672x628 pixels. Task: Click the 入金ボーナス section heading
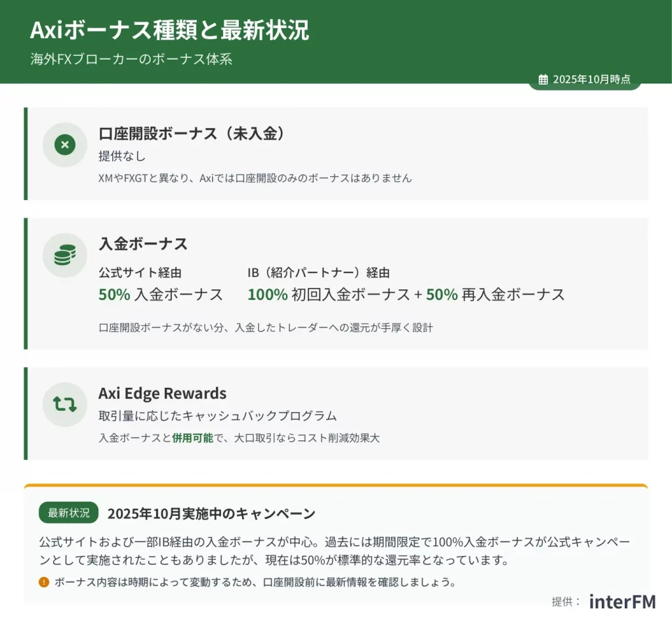coord(143,244)
